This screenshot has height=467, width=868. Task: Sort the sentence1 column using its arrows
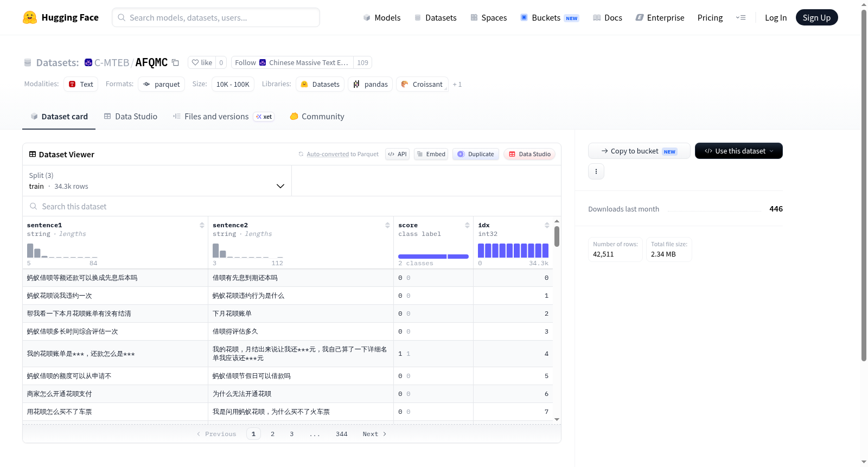click(202, 225)
